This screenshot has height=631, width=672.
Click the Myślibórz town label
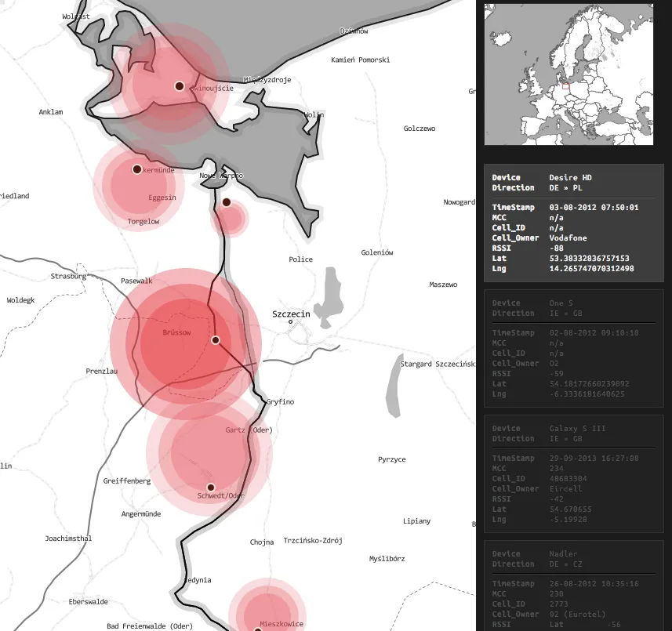click(x=387, y=559)
